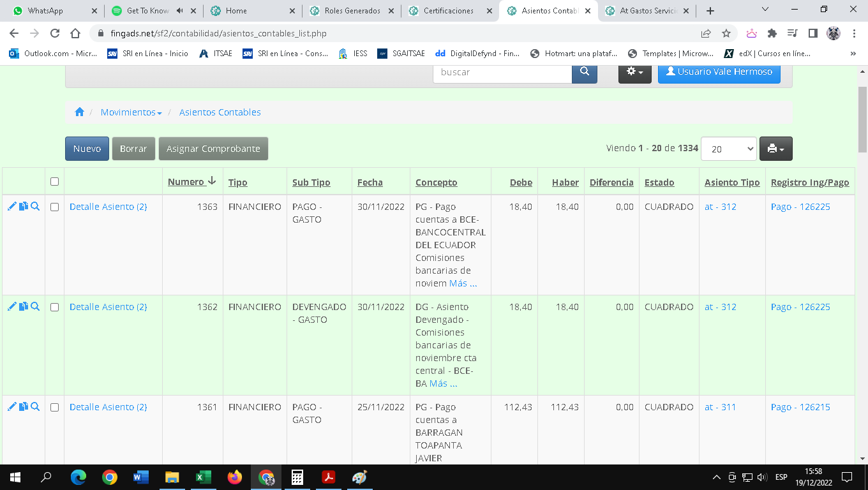Select the checkbox for asiento 1362 row
The height and width of the screenshot is (490, 868).
point(54,307)
